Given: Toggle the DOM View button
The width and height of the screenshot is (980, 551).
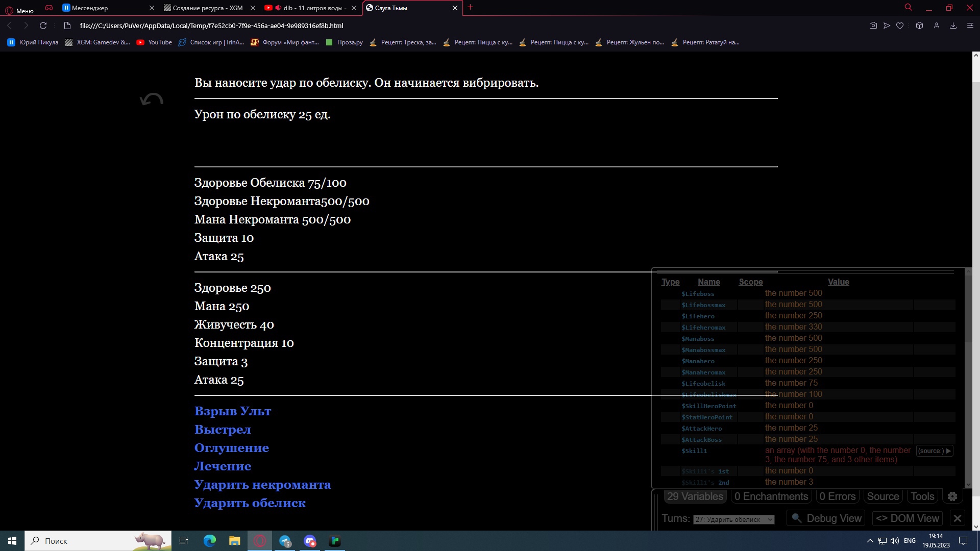Looking at the screenshot, I should (x=908, y=518).
